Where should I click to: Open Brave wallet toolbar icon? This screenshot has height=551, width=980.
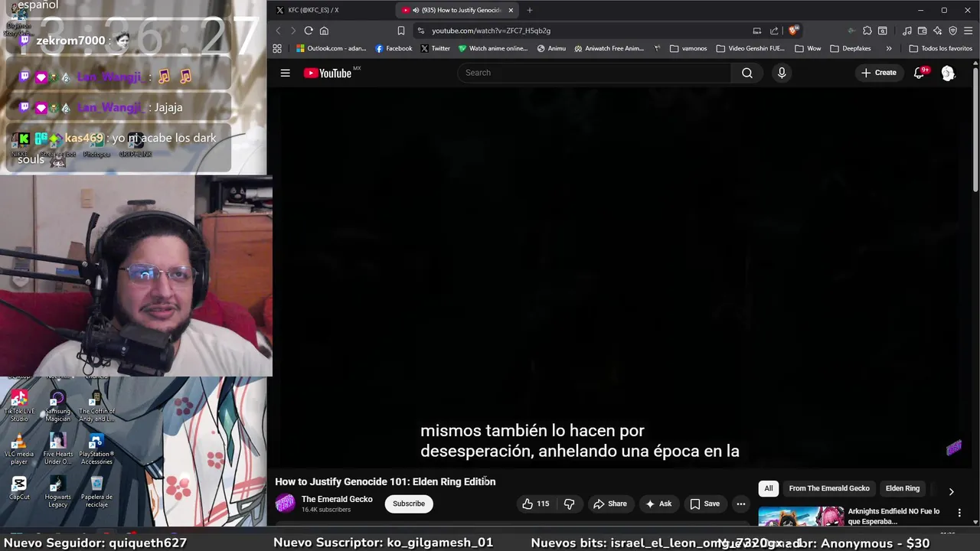click(922, 31)
